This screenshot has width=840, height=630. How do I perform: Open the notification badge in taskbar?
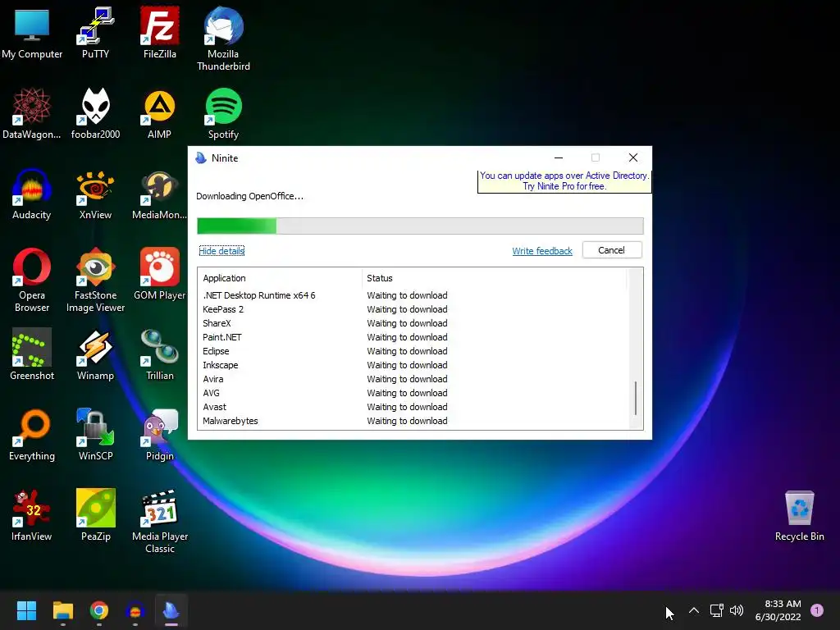point(817,610)
